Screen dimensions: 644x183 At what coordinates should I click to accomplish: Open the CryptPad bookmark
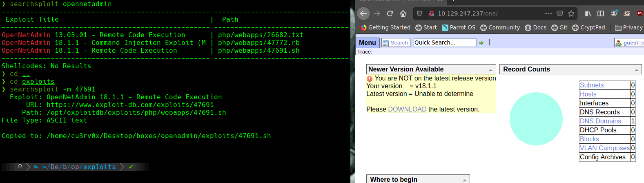coord(588,27)
